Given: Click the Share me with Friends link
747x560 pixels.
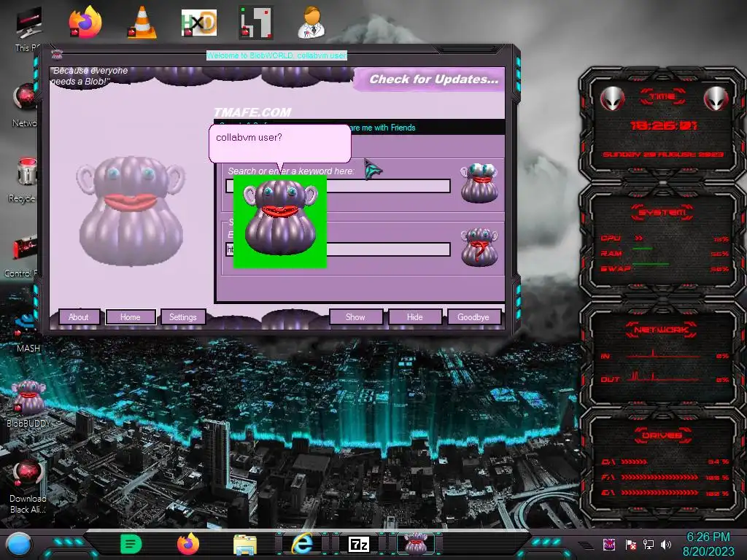Looking at the screenshot, I should point(384,128).
